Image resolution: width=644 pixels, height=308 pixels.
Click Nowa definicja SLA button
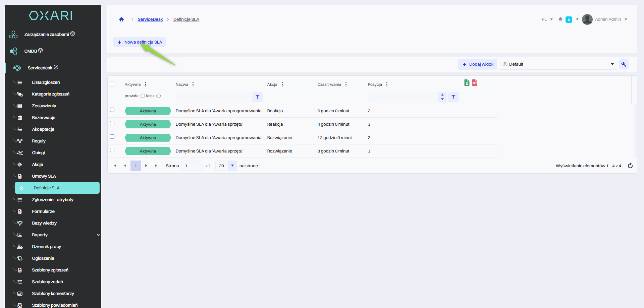tap(140, 42)
